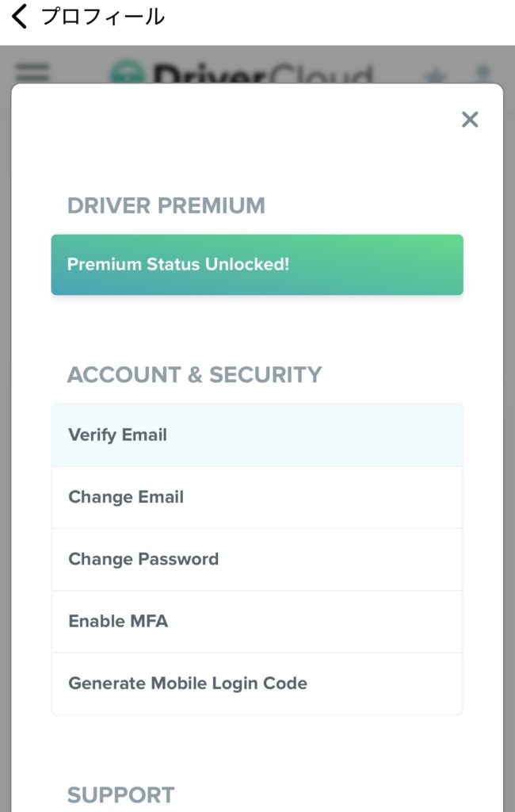The height and width of the screenshot is (812, 515).
Task: Click the DriverCloud wordmark text
Action: click(263, 74)
